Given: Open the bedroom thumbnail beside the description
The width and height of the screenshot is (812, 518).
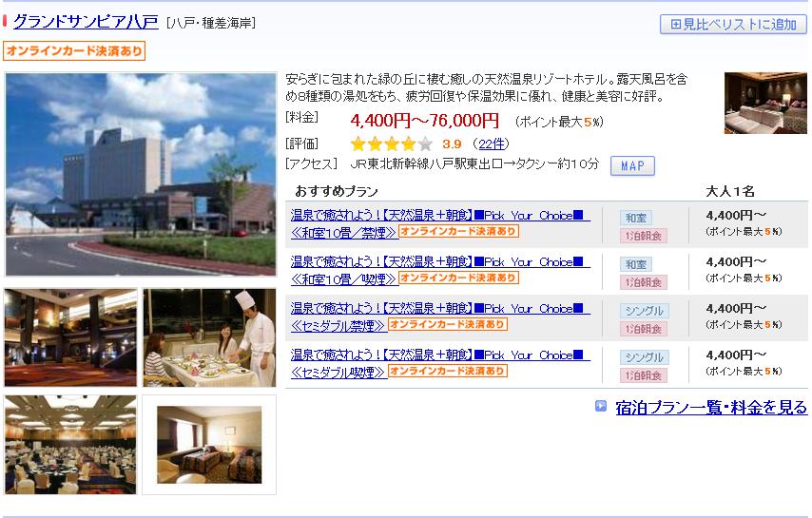Looking at the screenshot, I should click(765, 103).
